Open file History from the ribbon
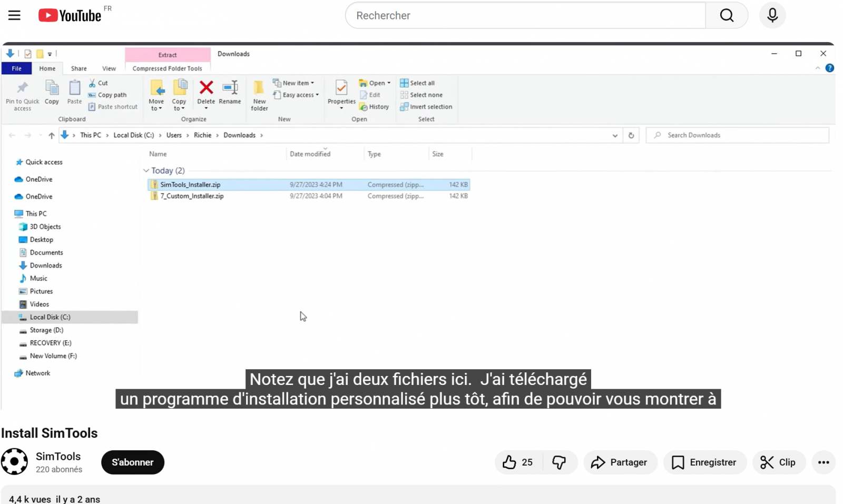This screenshot has width=843, height=504. [374, 106]
